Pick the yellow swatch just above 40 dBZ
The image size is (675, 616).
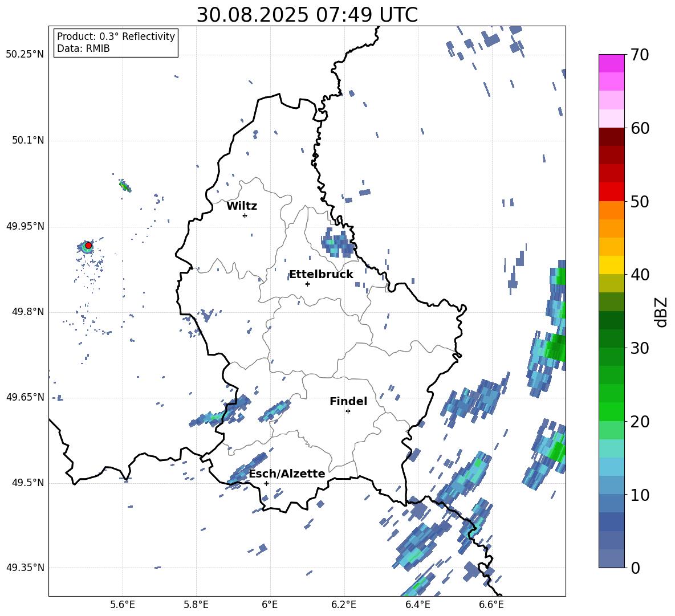pyautogui.click(x=612, y=265)
